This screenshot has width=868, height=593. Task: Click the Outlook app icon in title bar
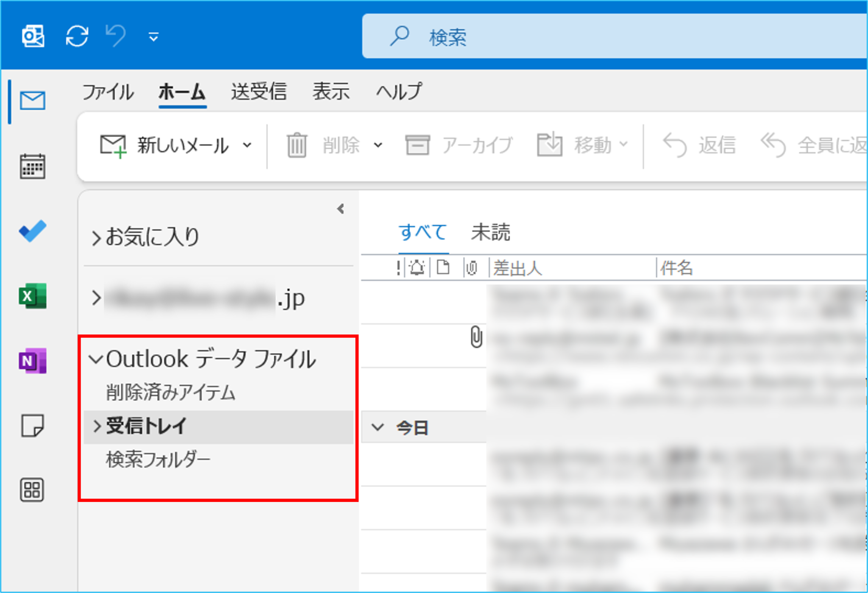(x=33, y=36)
